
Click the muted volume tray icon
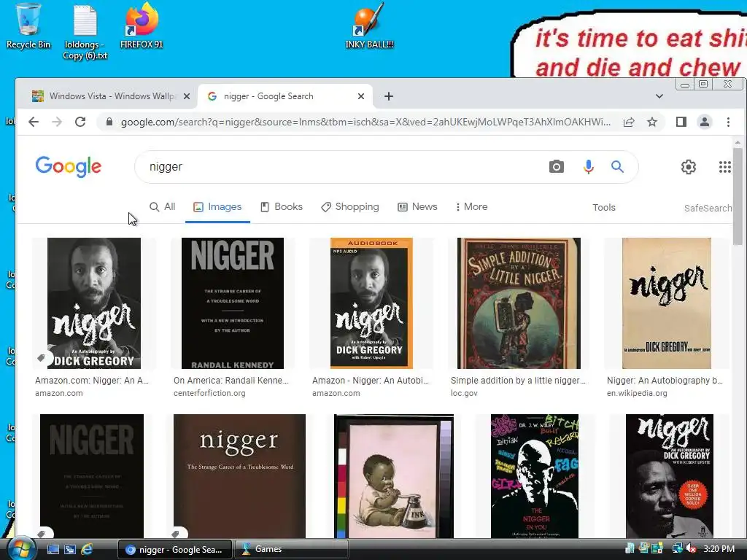click(x=690, y=549)
